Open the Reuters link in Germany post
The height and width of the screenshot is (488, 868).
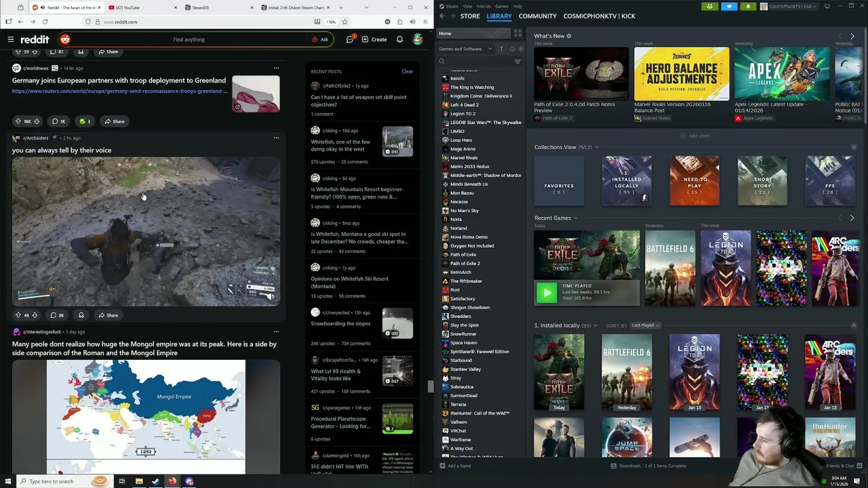[119, 91]
